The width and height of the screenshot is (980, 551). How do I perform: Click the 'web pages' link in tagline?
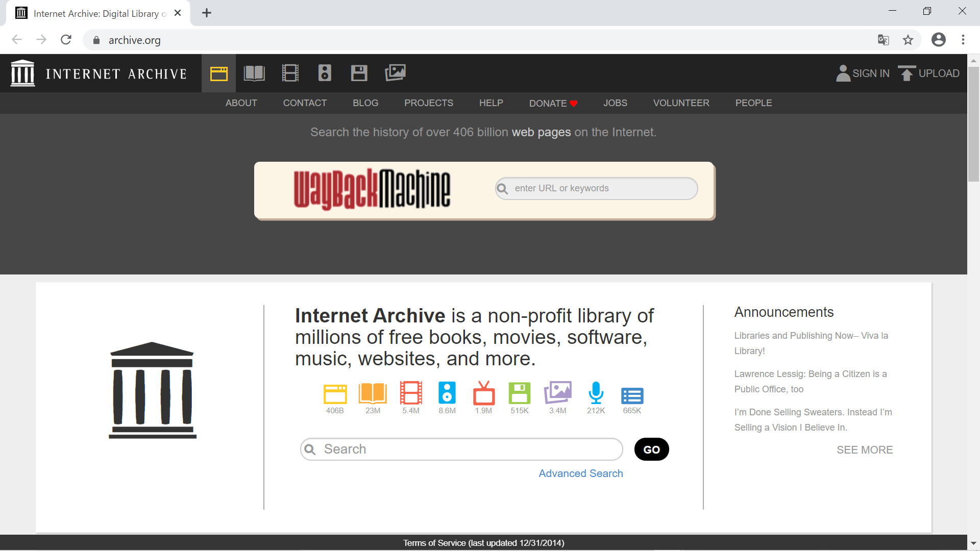(541, 133)
